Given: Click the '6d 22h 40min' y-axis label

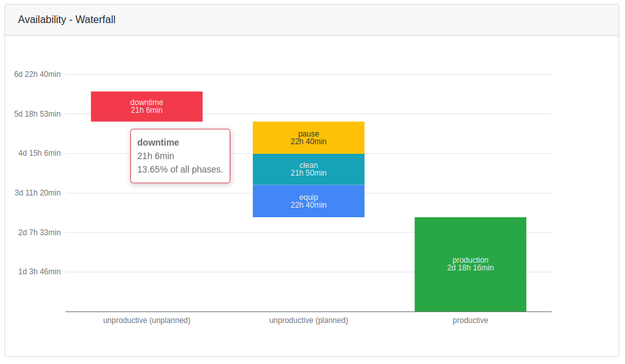Looking at the screenshot, I should (37, 74).
